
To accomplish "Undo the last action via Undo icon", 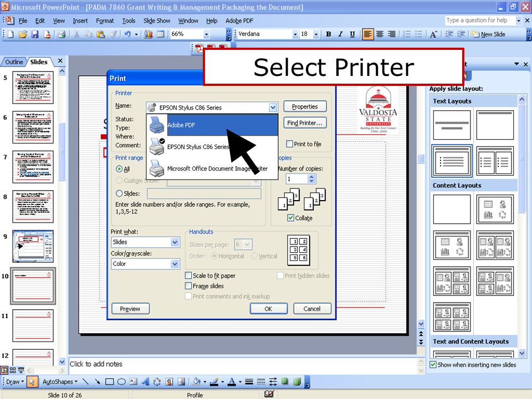I will point(127,34).
